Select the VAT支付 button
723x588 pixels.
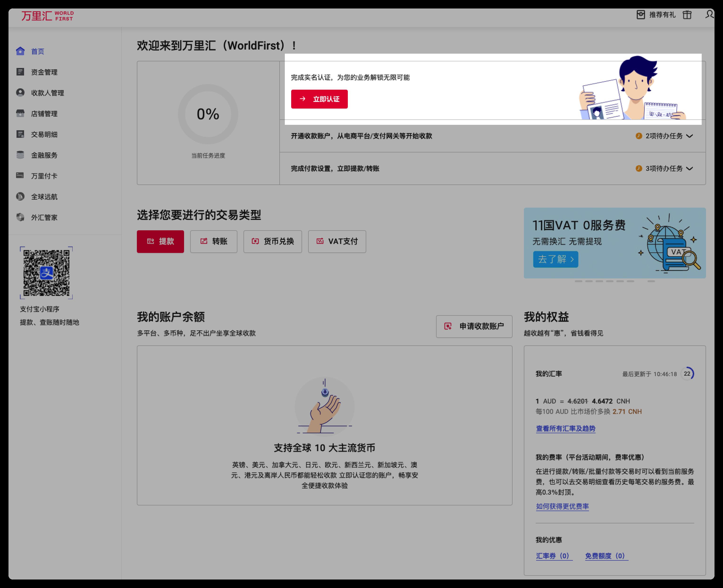click(x=337, y=242)
